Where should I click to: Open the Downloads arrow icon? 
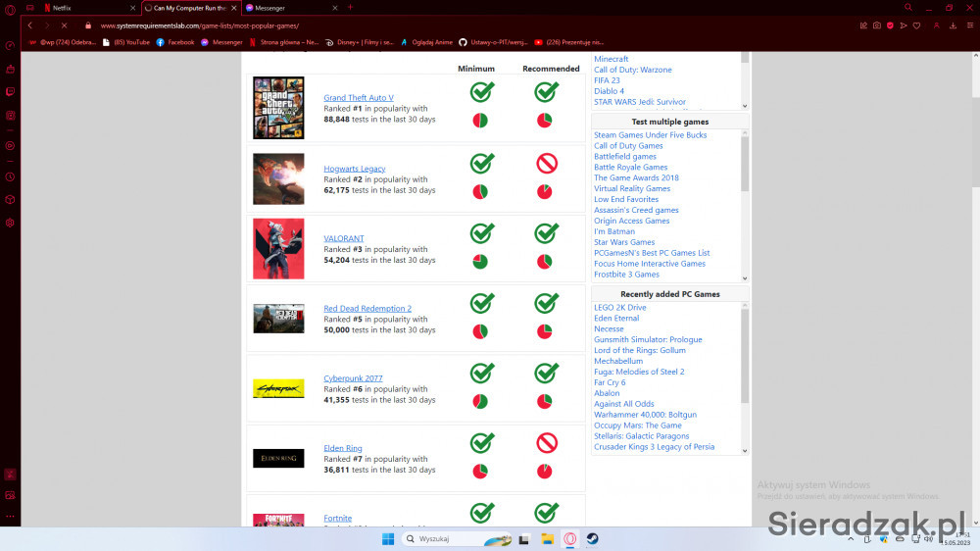coord(953,25)
